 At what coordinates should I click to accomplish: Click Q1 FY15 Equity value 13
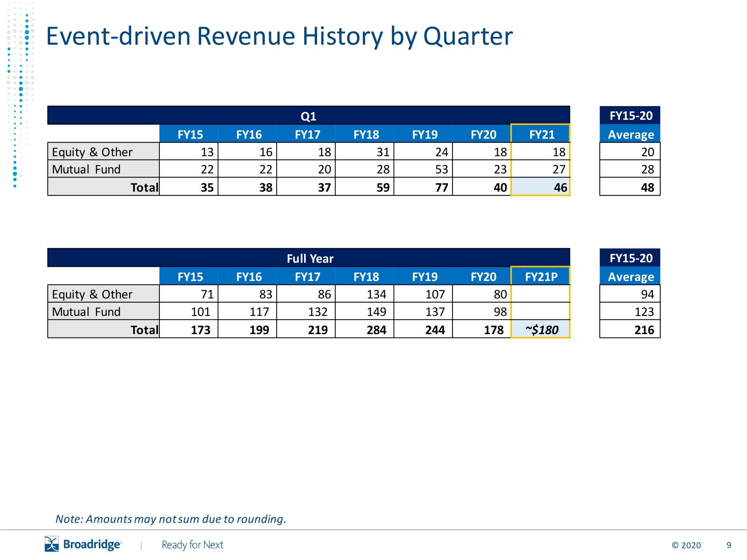pos(189,152)
